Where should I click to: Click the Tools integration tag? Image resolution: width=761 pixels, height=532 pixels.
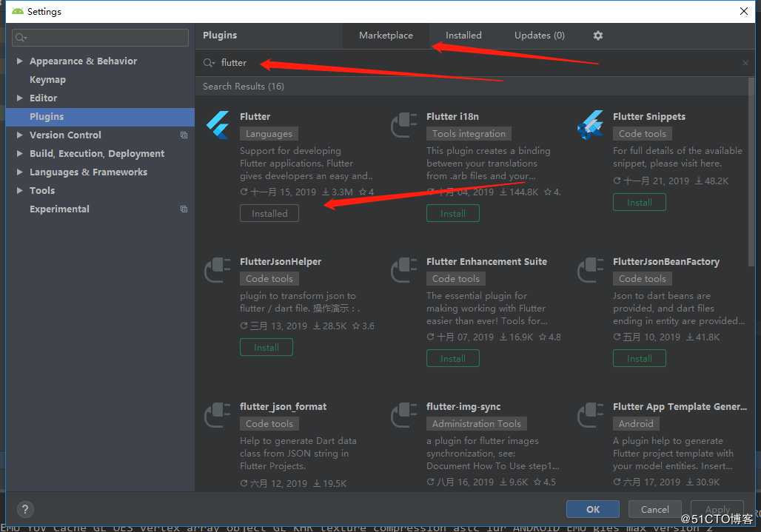[x=469, y=133]
